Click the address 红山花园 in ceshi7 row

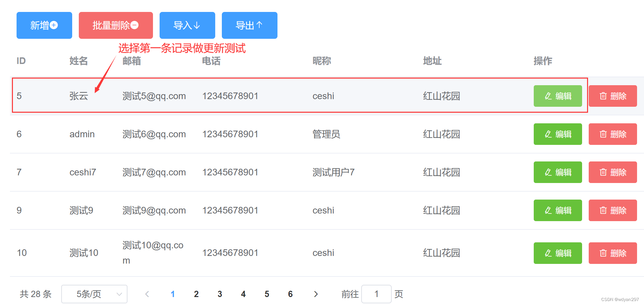click(x=442, y=172)
